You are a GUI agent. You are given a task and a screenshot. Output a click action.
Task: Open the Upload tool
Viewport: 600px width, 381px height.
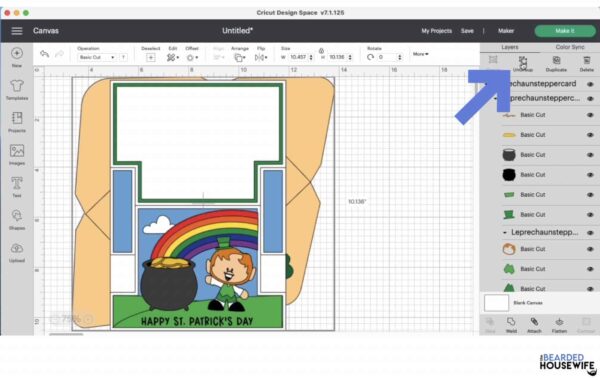tap(17, 252)
